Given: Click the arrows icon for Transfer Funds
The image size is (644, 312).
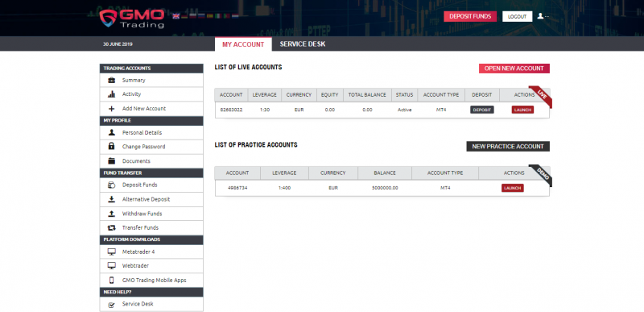Looking at the screenshot, I should pyautogui.click(x=111, y=227).
